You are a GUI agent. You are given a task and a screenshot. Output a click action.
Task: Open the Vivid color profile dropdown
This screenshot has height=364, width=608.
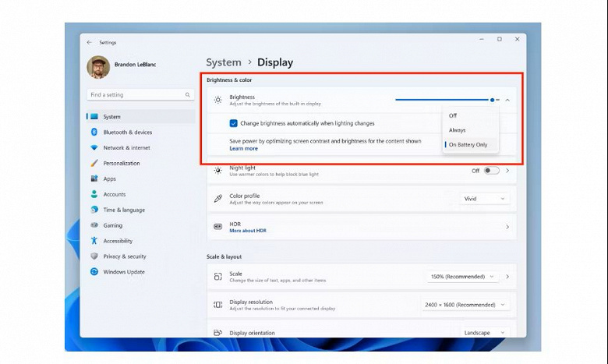(484, 199)
